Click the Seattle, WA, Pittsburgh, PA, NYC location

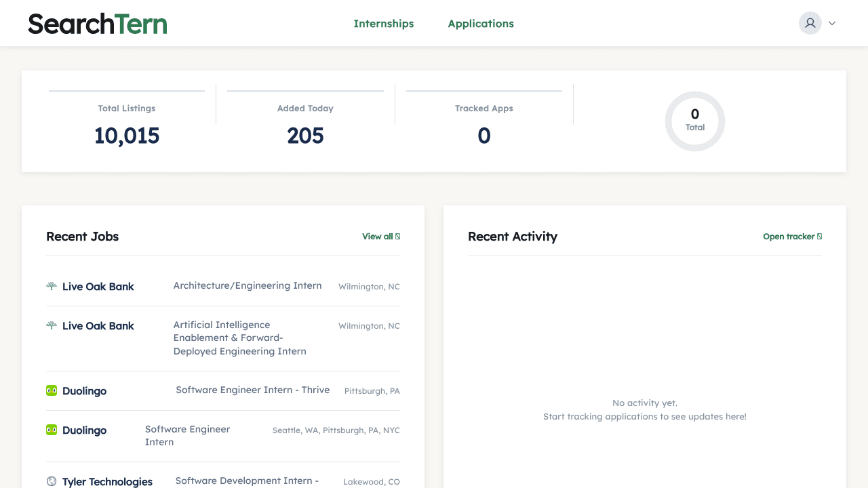(x=336, y=430)
